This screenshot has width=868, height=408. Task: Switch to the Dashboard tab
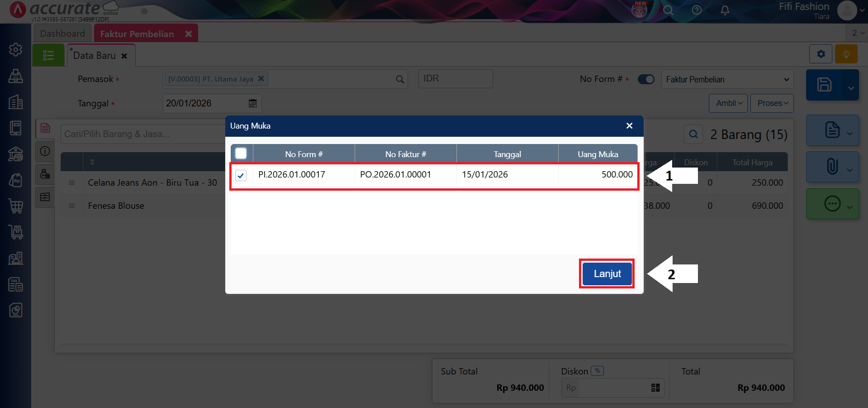[x=62, y=34]
